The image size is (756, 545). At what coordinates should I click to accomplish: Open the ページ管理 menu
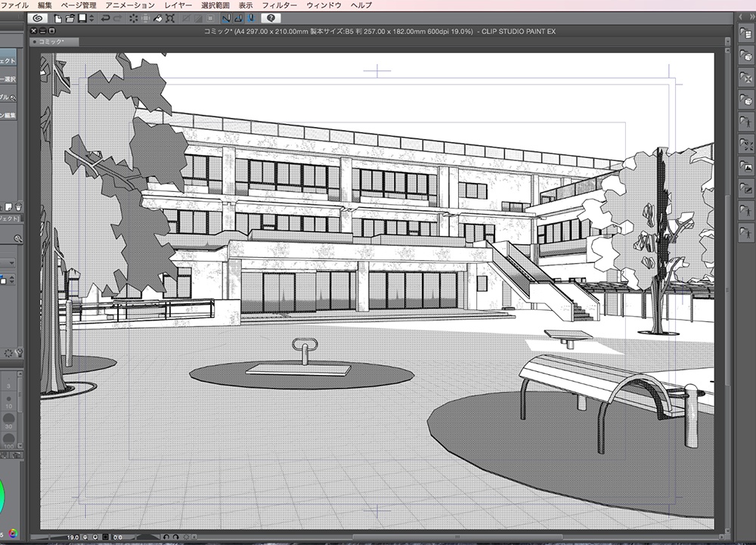click(79, 5)
